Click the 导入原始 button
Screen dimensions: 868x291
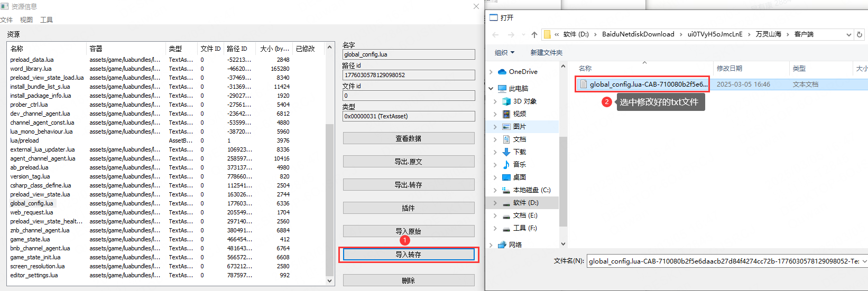click(409, 231)
